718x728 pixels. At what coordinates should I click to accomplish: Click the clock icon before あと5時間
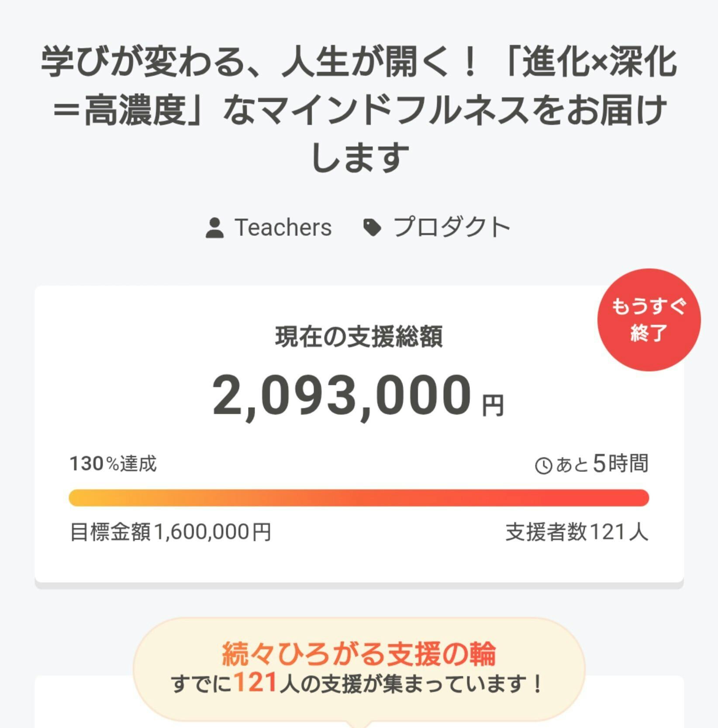coord(543,465)
